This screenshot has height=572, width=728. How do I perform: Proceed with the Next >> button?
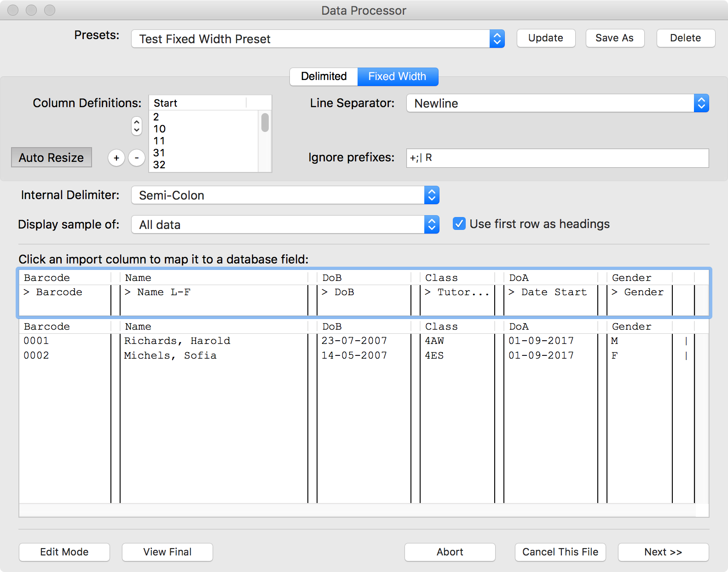[x=664, y=552]
